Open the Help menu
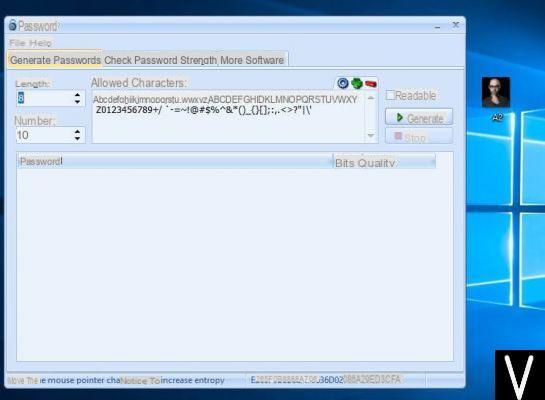 point(40,43)
